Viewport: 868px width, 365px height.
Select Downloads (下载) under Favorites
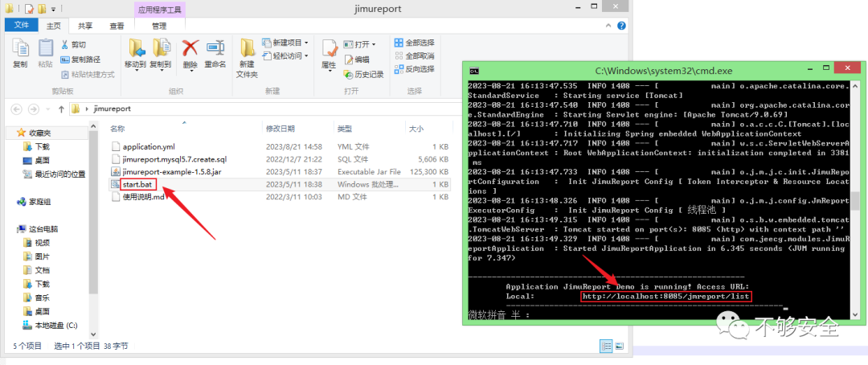coord(42,147)
